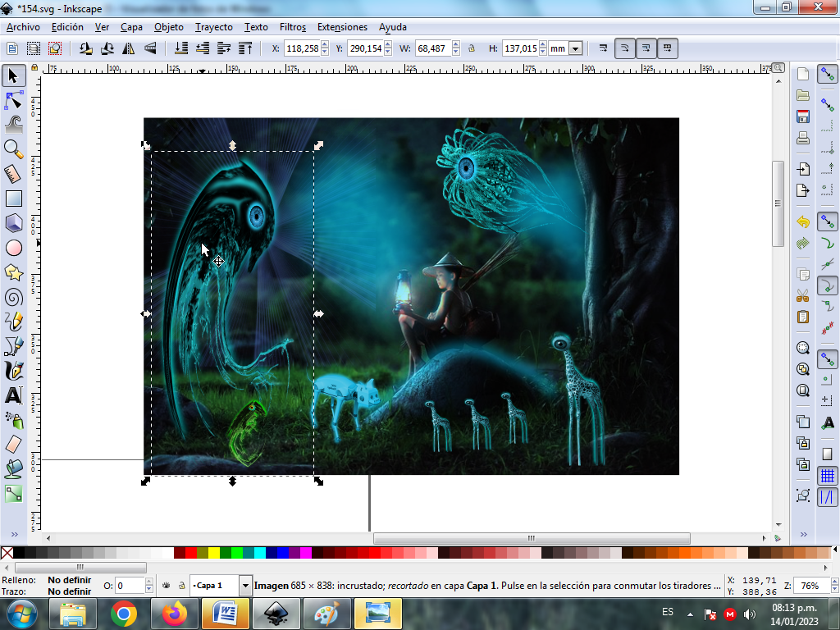Open the Edición menu
The width and height of the screenshot is (840, 630).
point(67,27)
